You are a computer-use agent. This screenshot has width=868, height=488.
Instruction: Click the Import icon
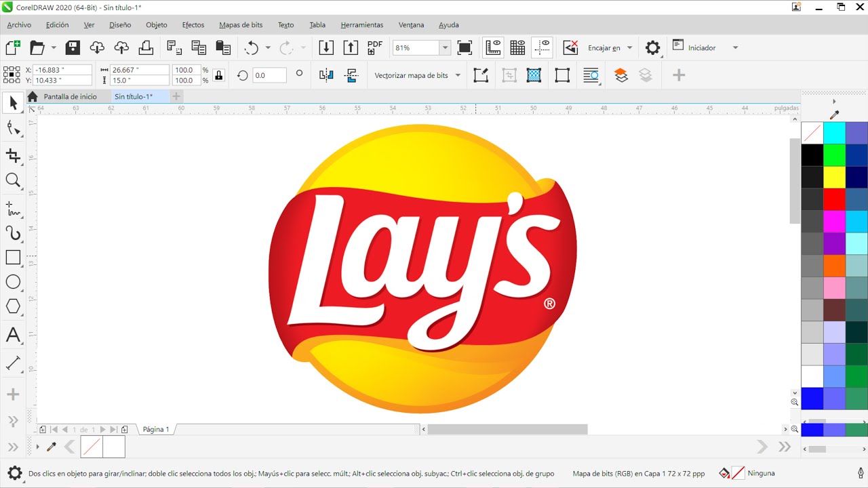pyautogui.click(x=326, y=47)
